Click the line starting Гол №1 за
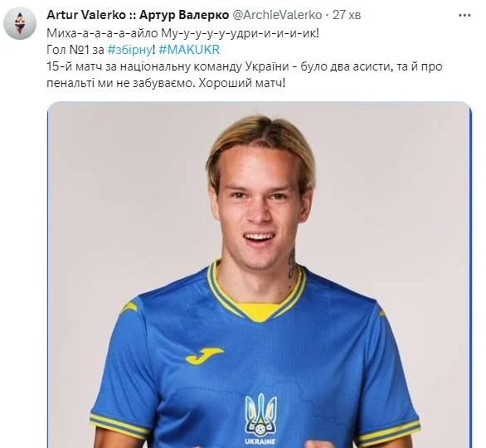The width and height of the screenshot is (486, 448). (133, 50)
